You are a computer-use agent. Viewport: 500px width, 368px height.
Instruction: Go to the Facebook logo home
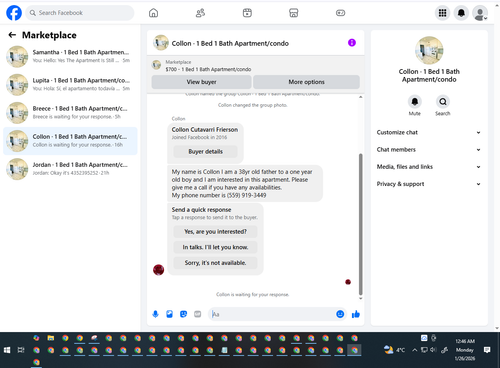[14, 13]
